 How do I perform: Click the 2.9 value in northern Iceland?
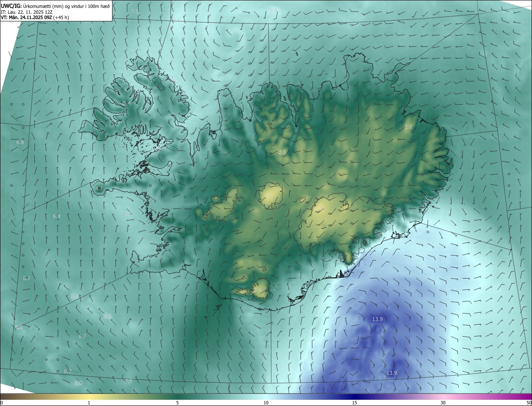coord(282,152)
